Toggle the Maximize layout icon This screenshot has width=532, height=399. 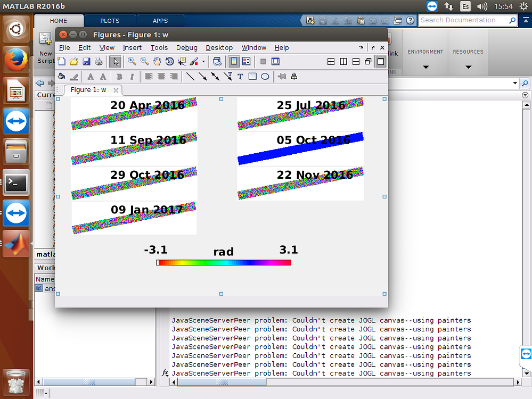[x=381, y=61]
